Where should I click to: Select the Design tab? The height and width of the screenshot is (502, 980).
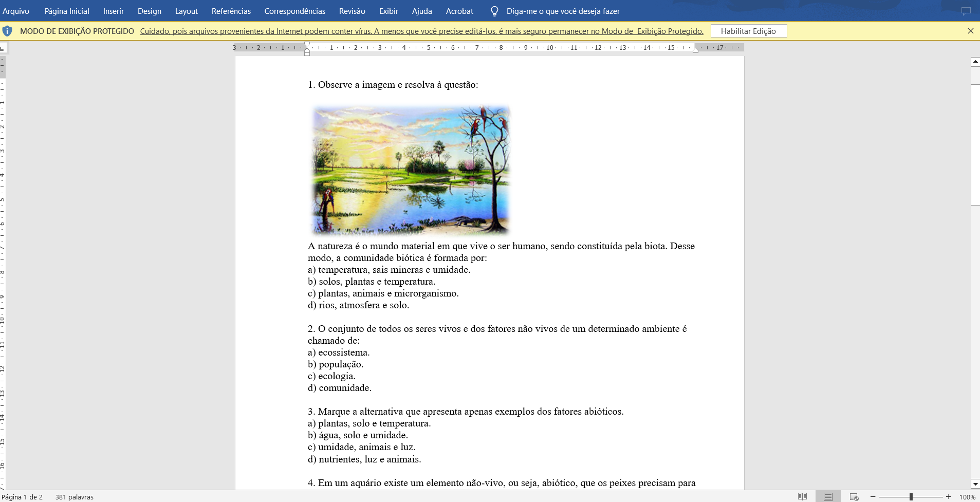point(150,11)
